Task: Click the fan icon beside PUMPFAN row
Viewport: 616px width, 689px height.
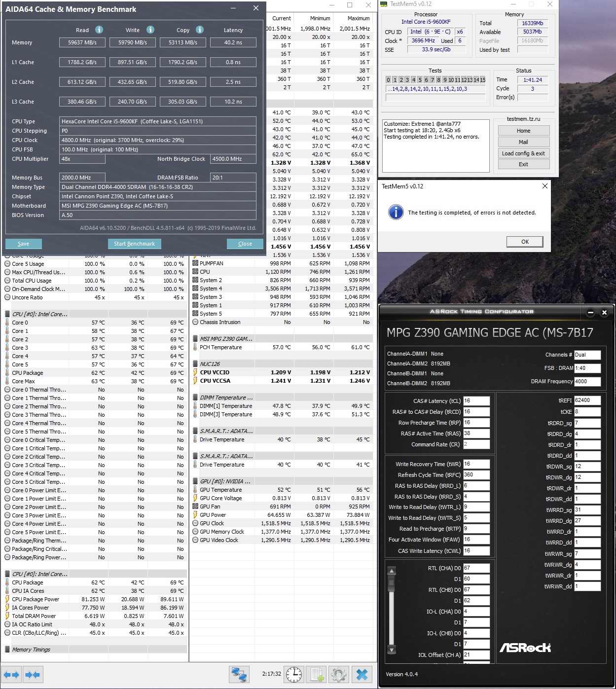Action: coord(195,263)
